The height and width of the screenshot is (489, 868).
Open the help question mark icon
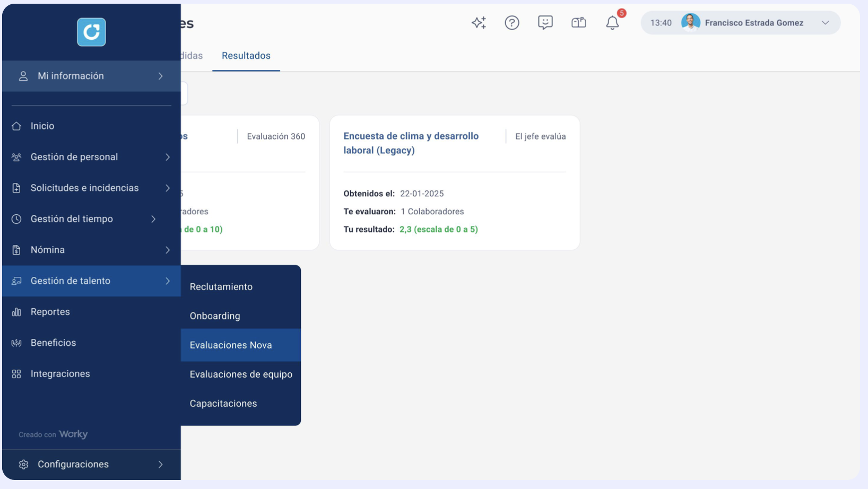(x=512, y=23)
